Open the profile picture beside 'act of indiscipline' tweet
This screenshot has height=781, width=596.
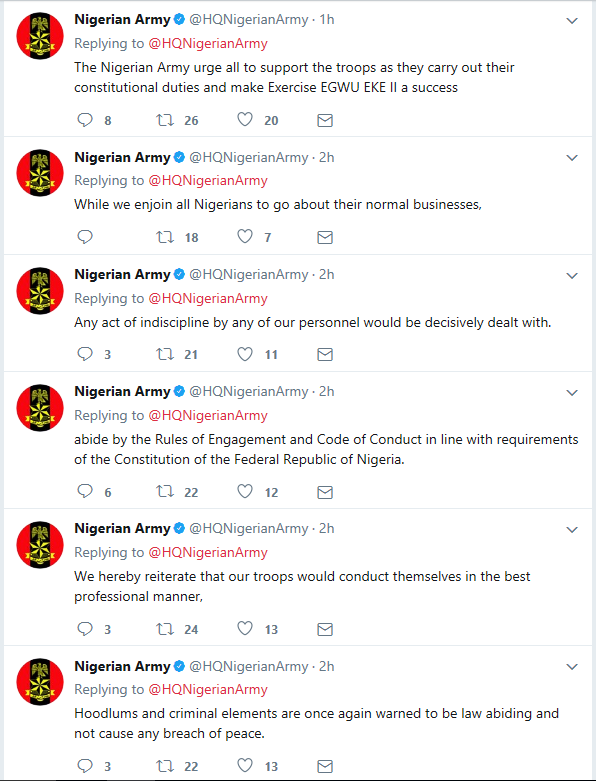pyautogui.click(x=40, y=290)
